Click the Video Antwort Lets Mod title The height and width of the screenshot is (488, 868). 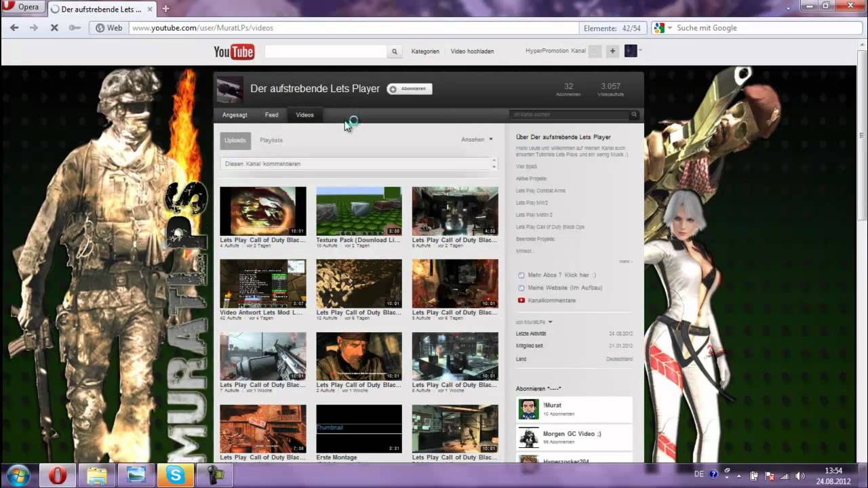[261, 312]
